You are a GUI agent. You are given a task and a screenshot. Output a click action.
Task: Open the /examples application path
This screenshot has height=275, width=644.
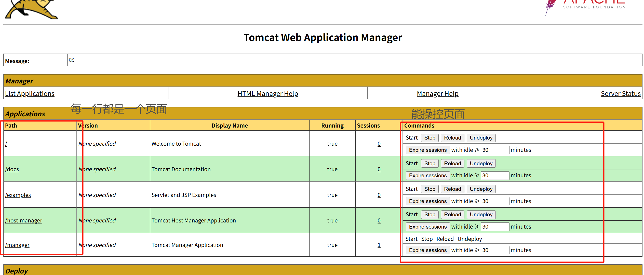pyautogui.click(x=18, y=195)
